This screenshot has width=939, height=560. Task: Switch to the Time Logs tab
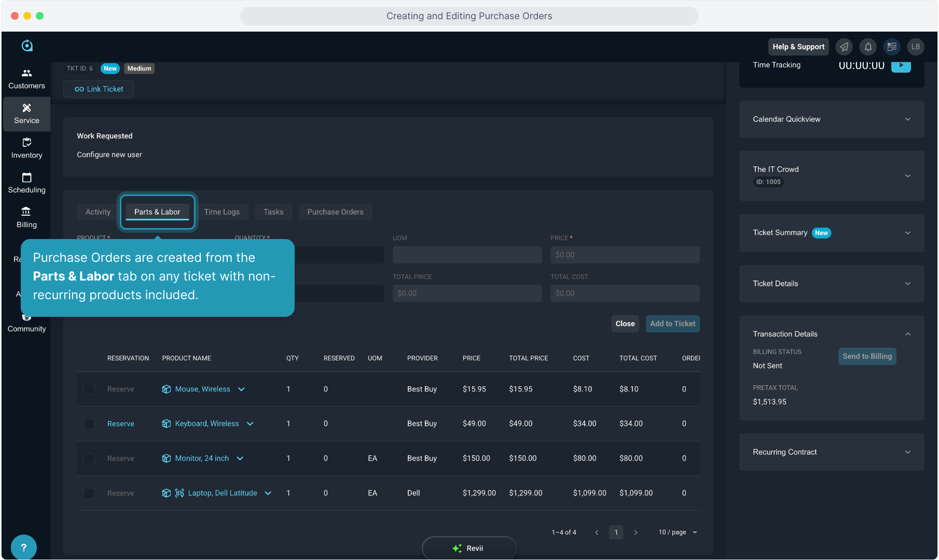222,212
